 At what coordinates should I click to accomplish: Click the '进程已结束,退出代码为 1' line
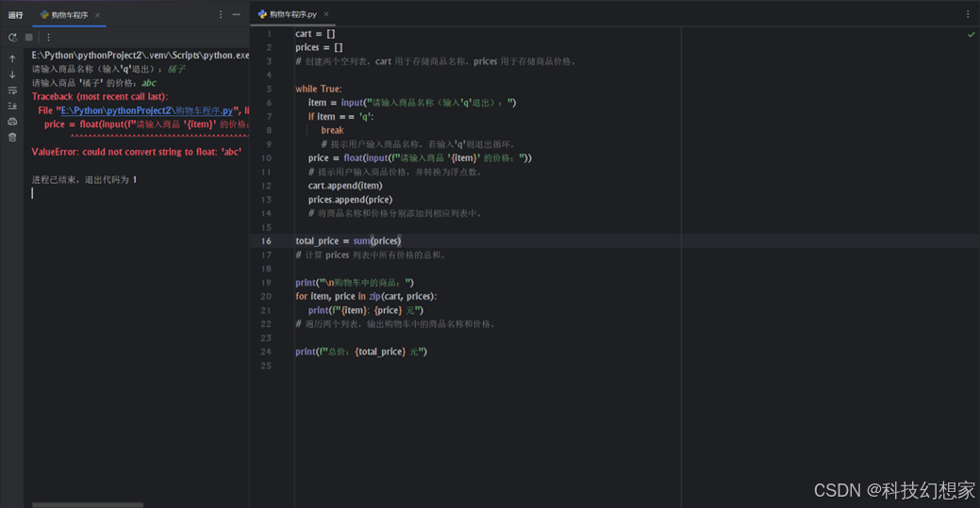84,180
